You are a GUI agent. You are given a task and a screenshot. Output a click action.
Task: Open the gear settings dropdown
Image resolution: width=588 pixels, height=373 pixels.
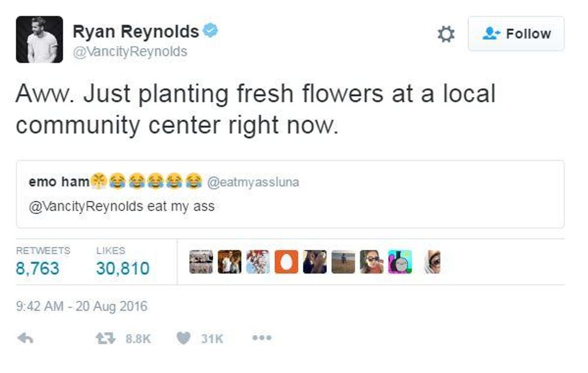pyautogui.click(x=446, y=34)
